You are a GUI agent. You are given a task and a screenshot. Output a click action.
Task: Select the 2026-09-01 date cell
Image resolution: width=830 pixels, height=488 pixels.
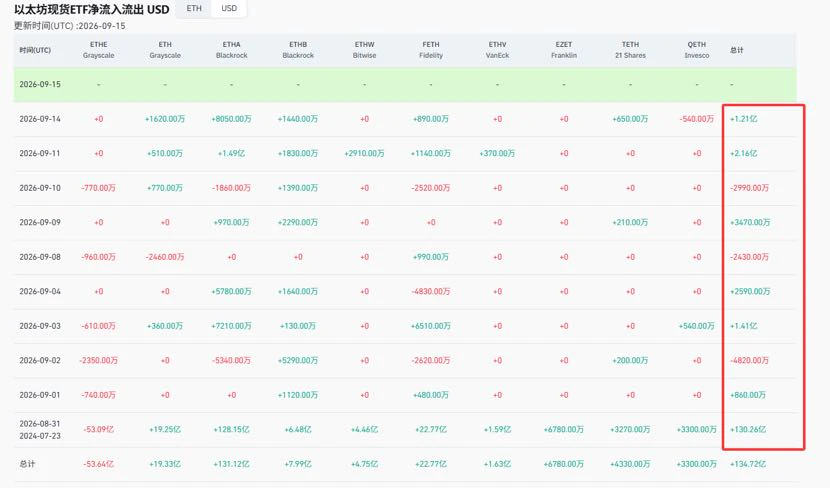pos(40,395)
